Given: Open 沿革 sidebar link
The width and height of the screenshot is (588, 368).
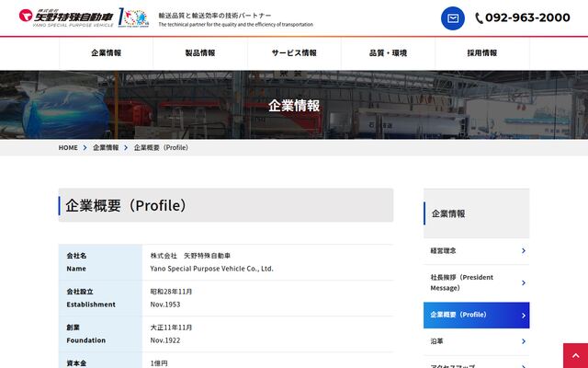Looking at the screenshot, I should 476,341.
